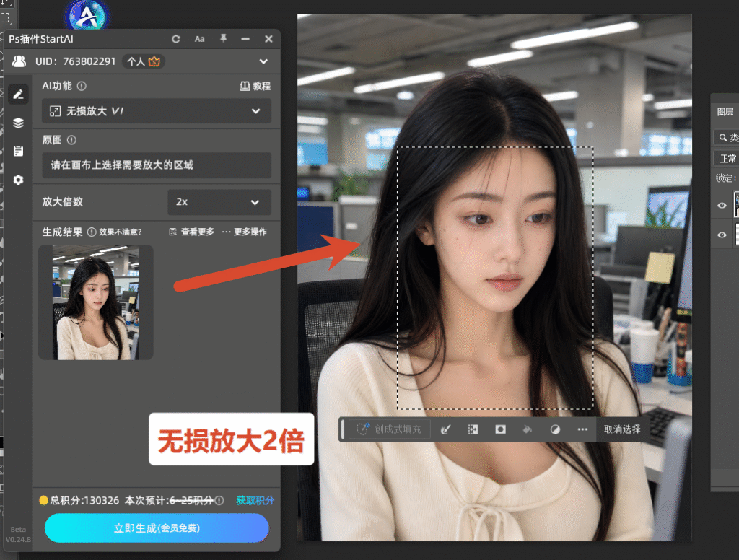The width and height of the screenshot is (739, 560).
Task: Open the 更多操作 menu
Action: tap(244, 232)
